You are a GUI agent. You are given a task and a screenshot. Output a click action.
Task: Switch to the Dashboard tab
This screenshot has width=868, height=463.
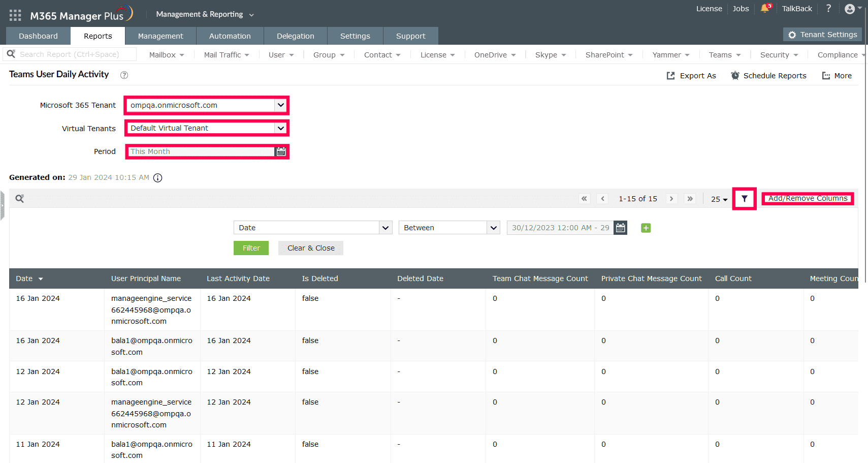38,36
